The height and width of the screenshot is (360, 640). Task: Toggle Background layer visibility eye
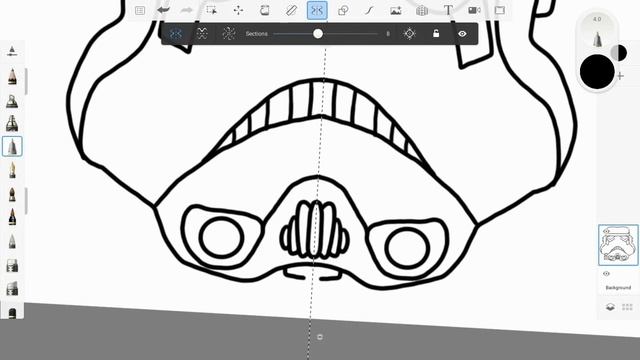pos(606,273)
